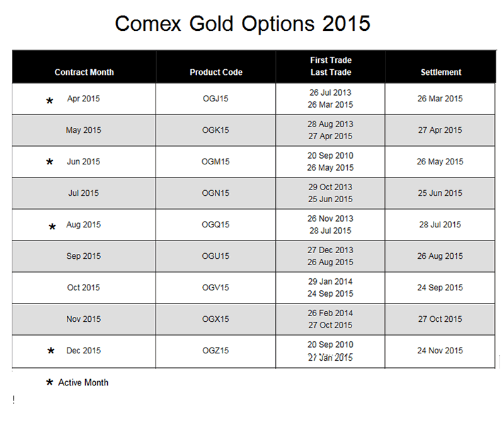
Task: Click the asterisk next to Jun 2015
Action: pyautogui.click(x=50, y=163)
